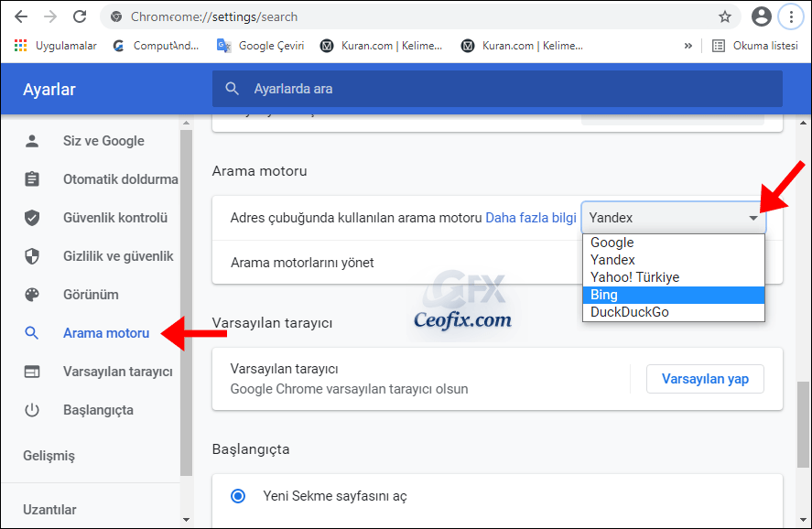Toggle the search engine dropdown showing Yandex
Screen dimensions: 812x529
pos(673,218)
